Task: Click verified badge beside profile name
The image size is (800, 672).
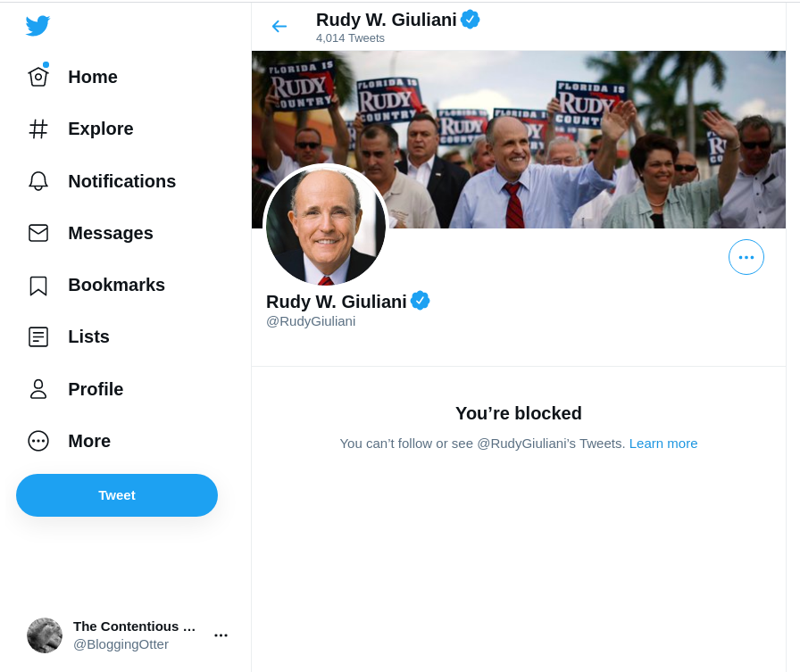Action: point(421,301)
